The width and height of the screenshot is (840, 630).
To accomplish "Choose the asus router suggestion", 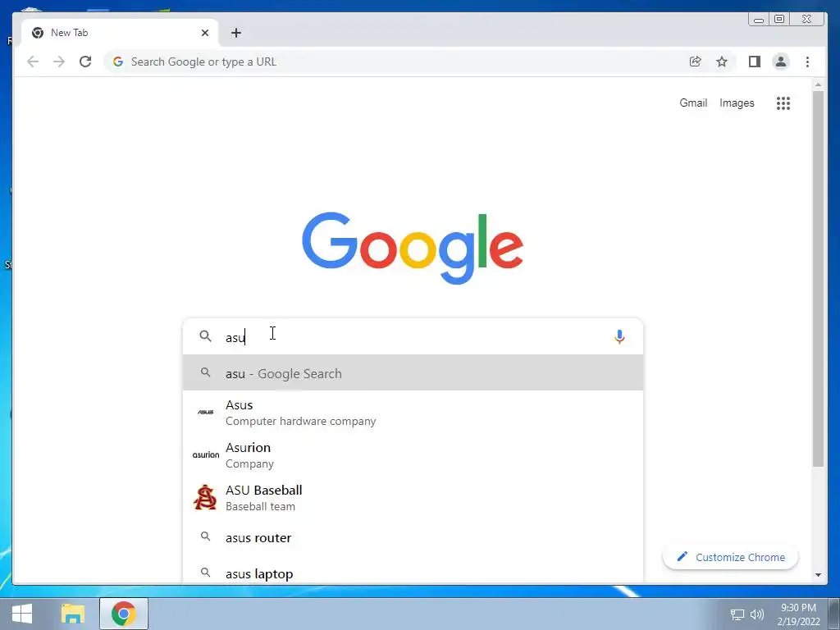I will [x=413, y=537].
